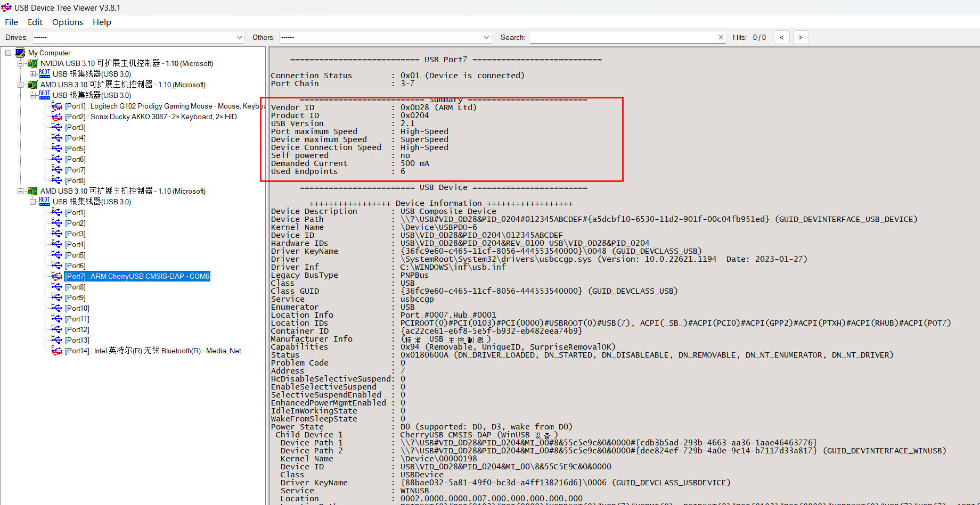
Task: Click the Child Device 1 CherryUSB CMSIS-DAP line
Action: pyautogui.click(x=416, y=435)
